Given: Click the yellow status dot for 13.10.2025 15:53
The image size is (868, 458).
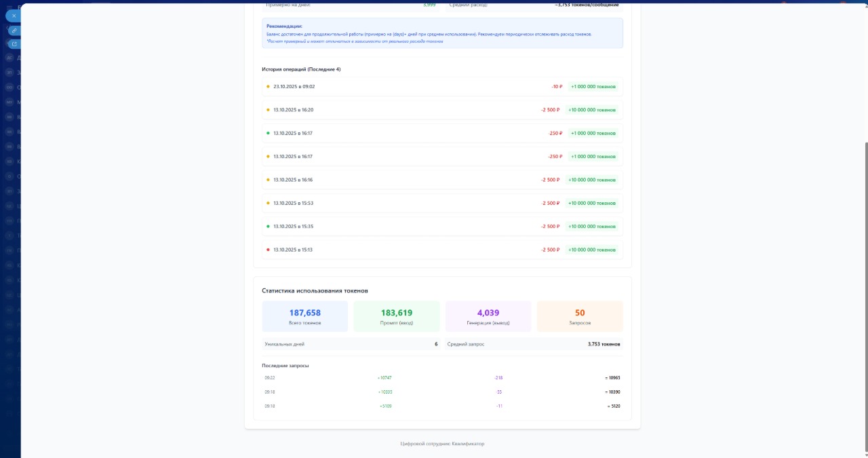Looking at the screenshot, I should click(268, 204).
